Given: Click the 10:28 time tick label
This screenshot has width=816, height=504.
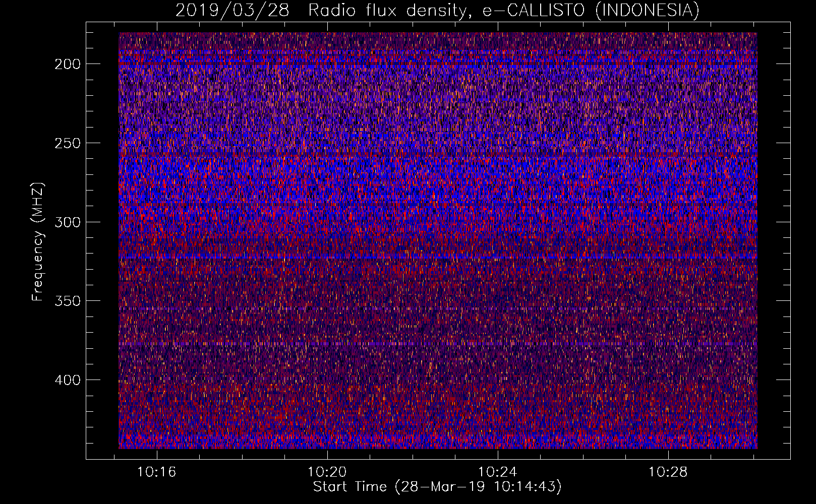Looking at the screenshot, I should 668,472.
